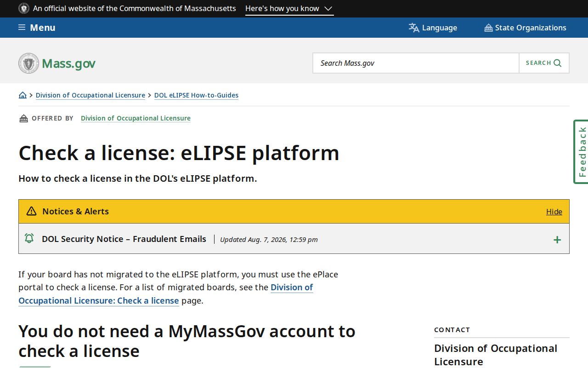This screenshot has width=588, height=368.
Task: Click the green bell alert icon
Action: pyautogui.click(x=29, y=238)
